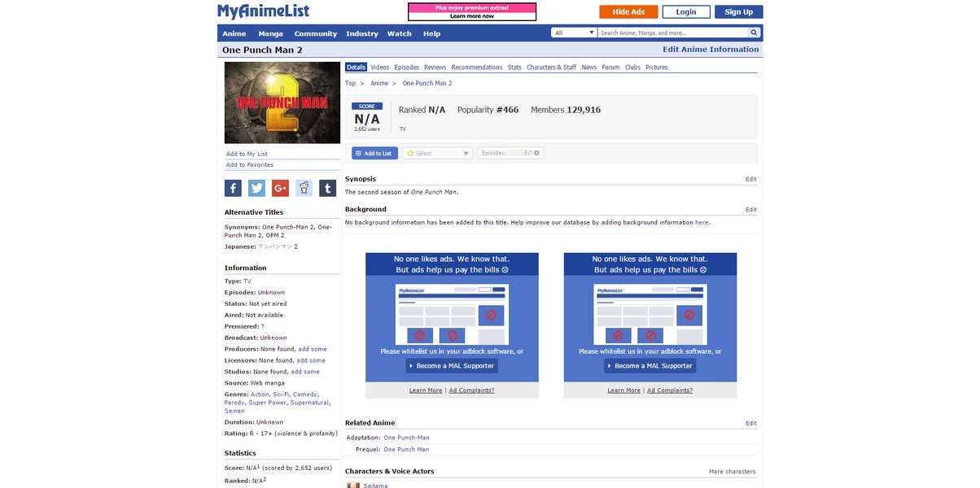
Task: Share on Reddit via sidebar icon
Action: tap(304, 188)
